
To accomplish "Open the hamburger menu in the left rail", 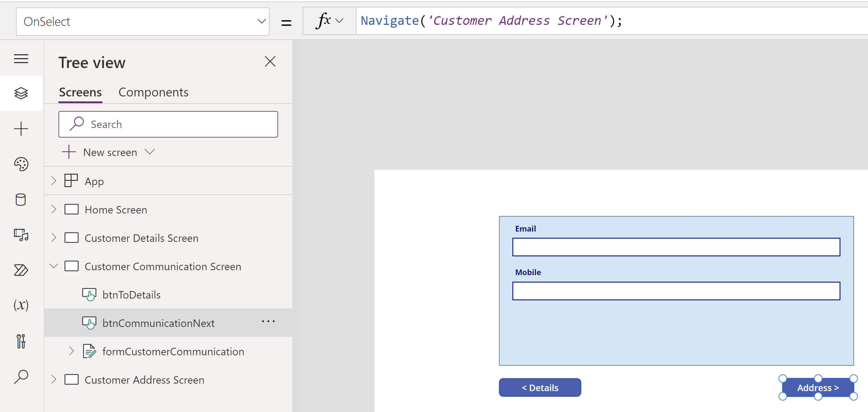I will (x=21, y=59).
